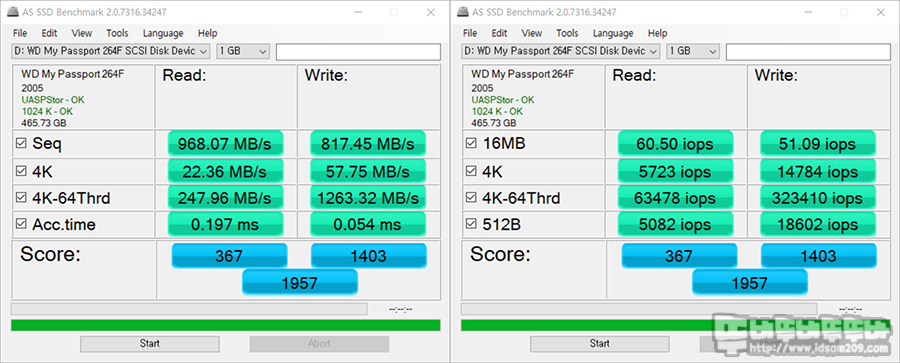900x363 pixels.
Task: Open Help menu in right window
Action: [657, 33]
